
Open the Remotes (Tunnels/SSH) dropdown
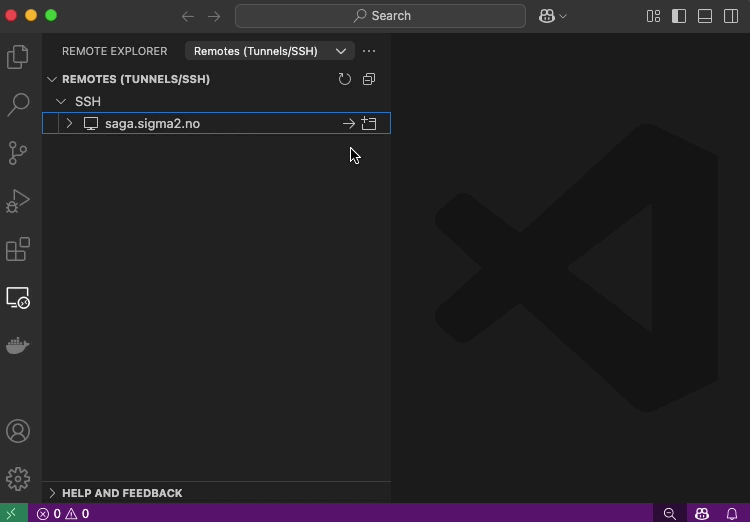pyautogui.click(x=270, y=51)
